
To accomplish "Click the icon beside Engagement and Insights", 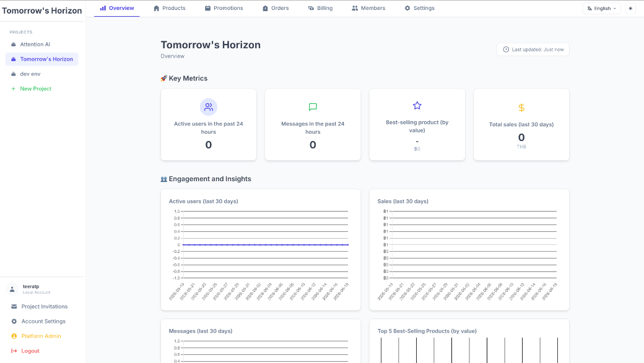I will (x=164, y=179).
